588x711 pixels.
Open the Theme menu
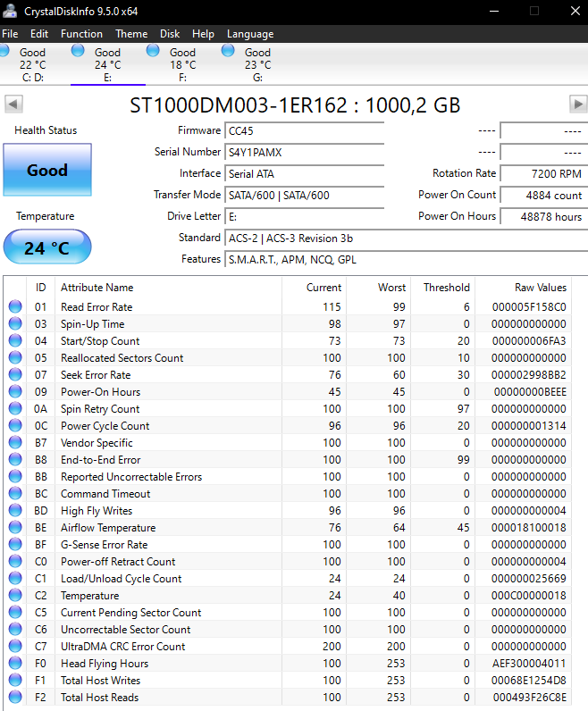[x=131, y=34]
